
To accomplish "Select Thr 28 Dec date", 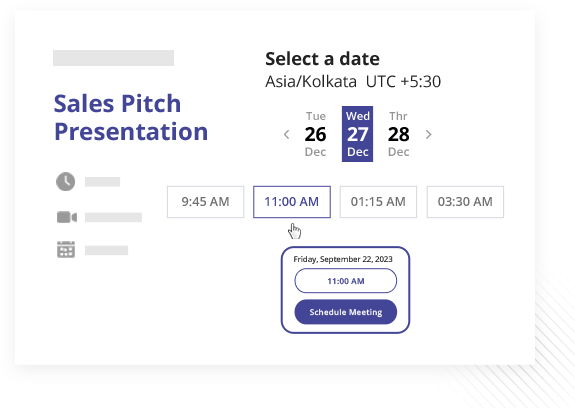I will [399, 134].
